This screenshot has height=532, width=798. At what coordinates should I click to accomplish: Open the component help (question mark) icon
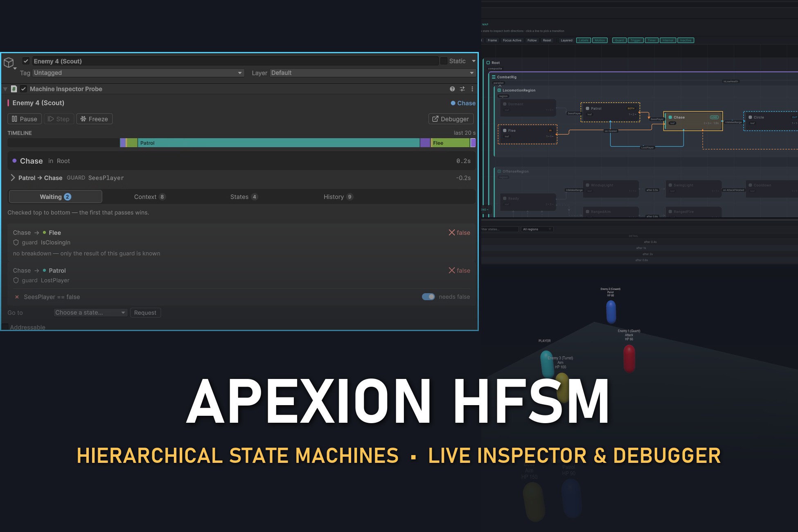452,89
